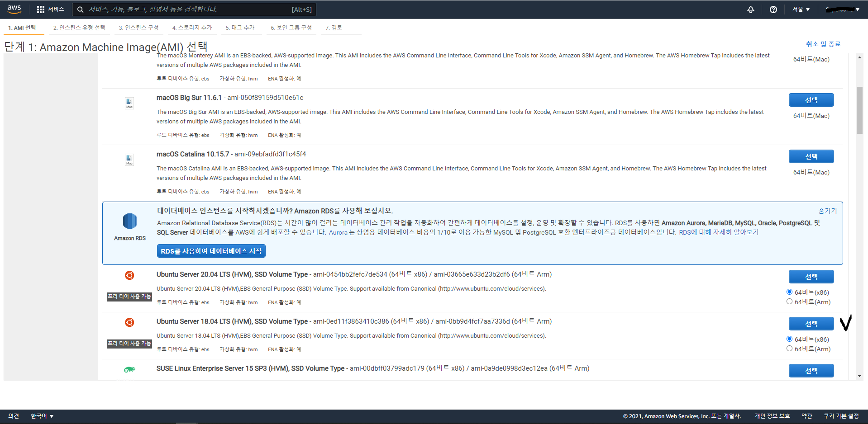The width and height of the screenshot is (868, 424).
Task: Click the search magnifier icon
Action: coord(80,9)
